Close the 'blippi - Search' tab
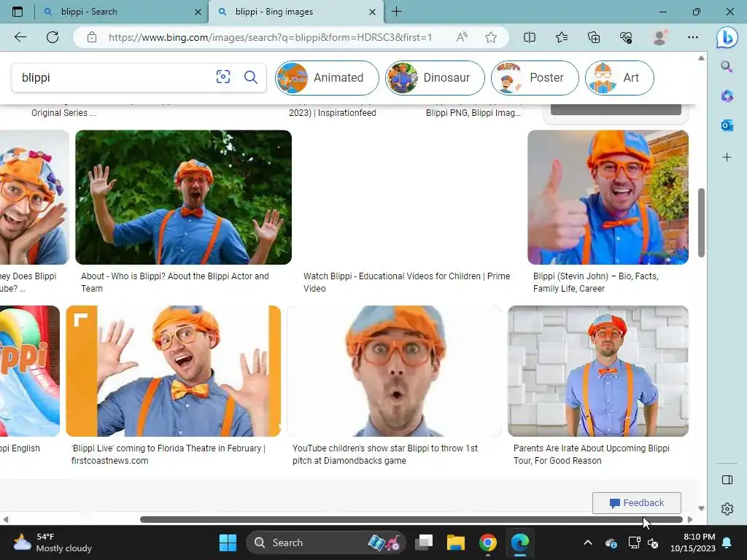The height and width of the screenshot is (560, 747). tap(198, 12)
